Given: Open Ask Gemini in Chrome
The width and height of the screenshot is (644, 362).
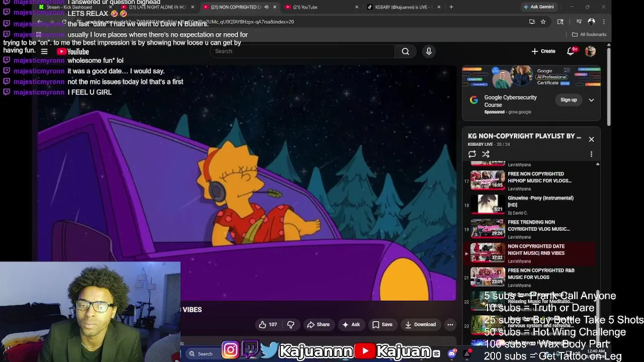Looking at the screenshot, I should pyautogui.click(x=538, y=7).
